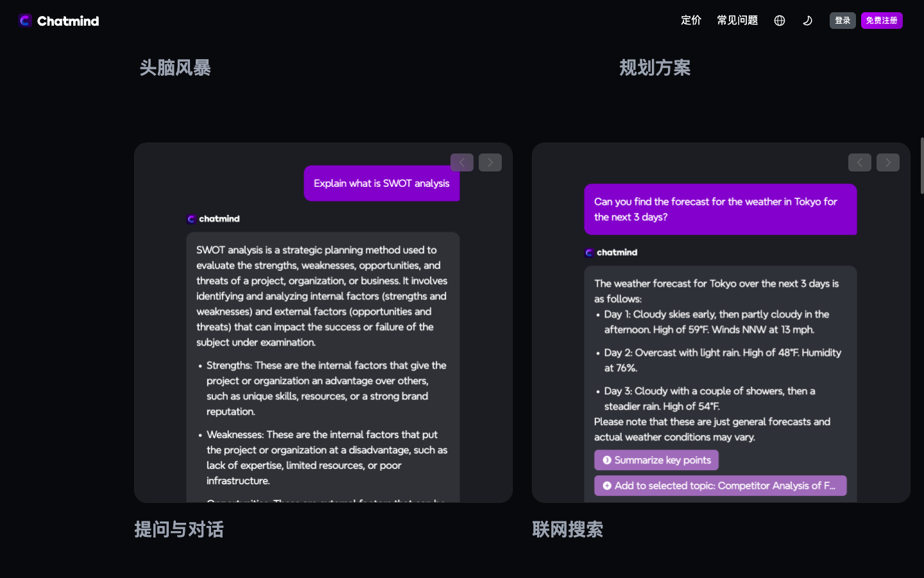924x578 pixels.
Task: Open the 常见问题 FAQ menu item
Action: [x=737, y=20]
